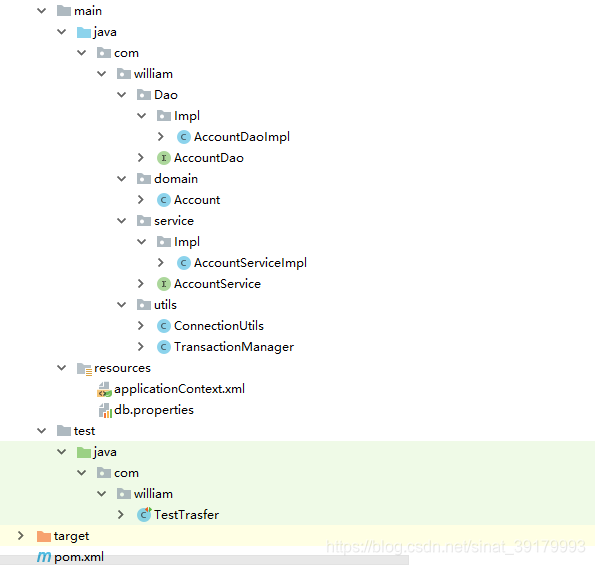Select the AccountServiceImpl file name
Viewport: 595px width, 565px height.
[x=250, y=263]
